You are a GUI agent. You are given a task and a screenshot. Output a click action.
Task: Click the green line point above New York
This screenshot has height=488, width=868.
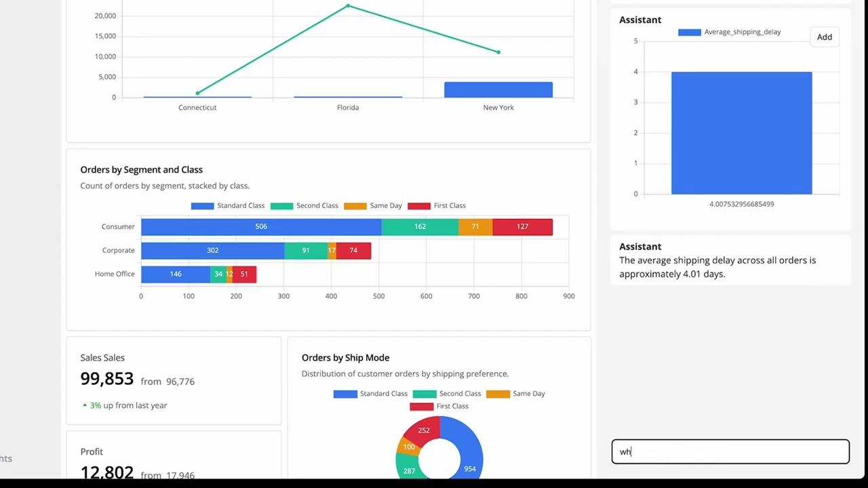[498, 52]
